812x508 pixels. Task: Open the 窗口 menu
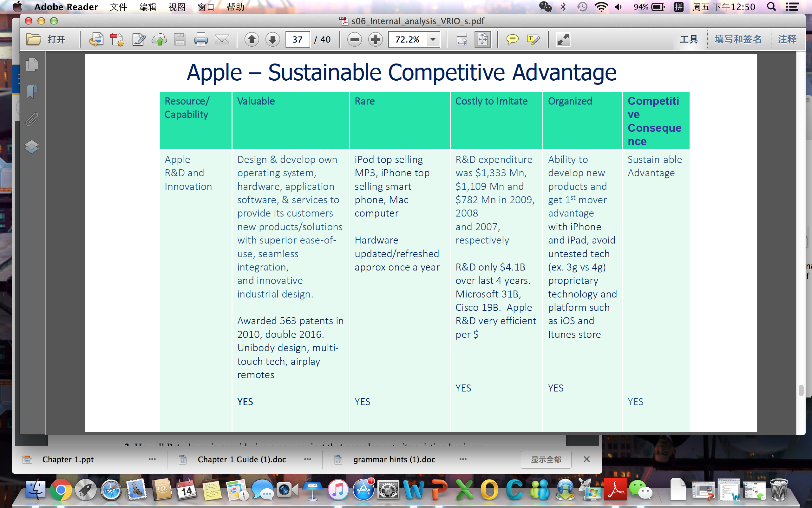coord(206,7)
